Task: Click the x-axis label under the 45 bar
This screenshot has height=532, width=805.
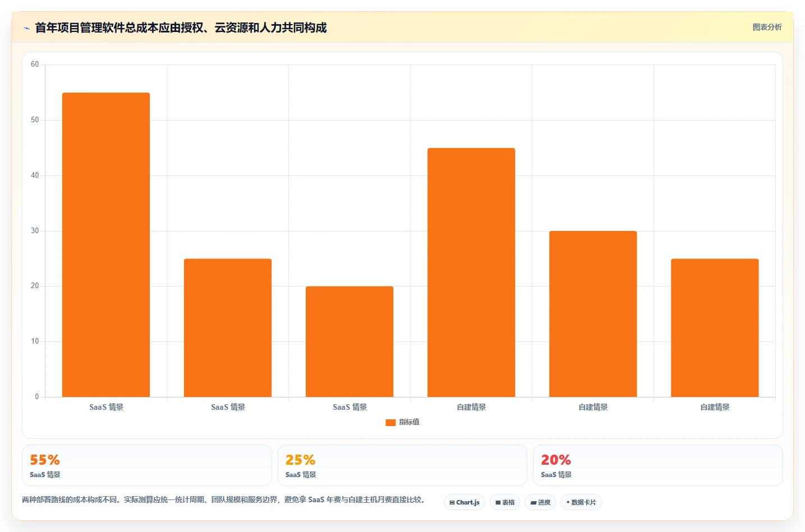Action: (x=471, y=407)
